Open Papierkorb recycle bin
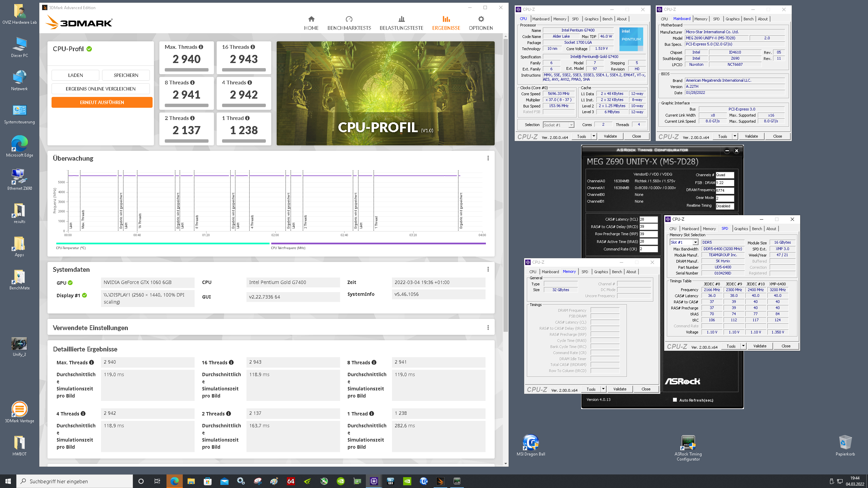868x488 pixels. pyautogui.click(x=845, y=445)
